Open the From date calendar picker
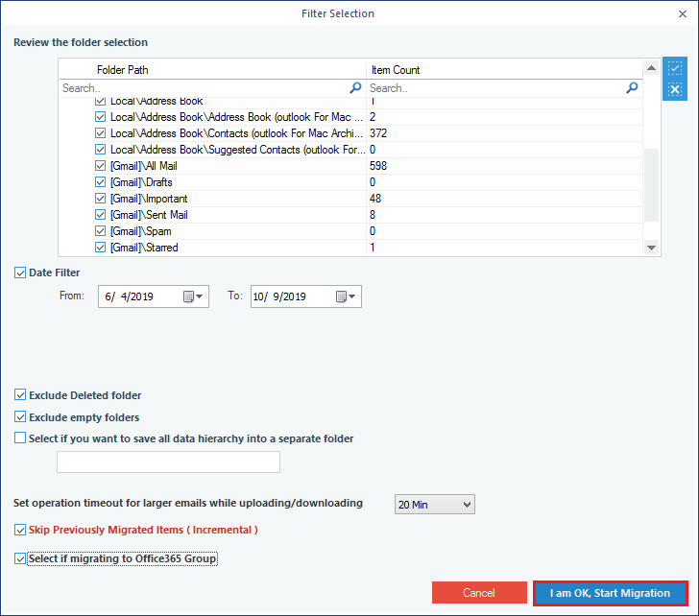 click(192, 296)
